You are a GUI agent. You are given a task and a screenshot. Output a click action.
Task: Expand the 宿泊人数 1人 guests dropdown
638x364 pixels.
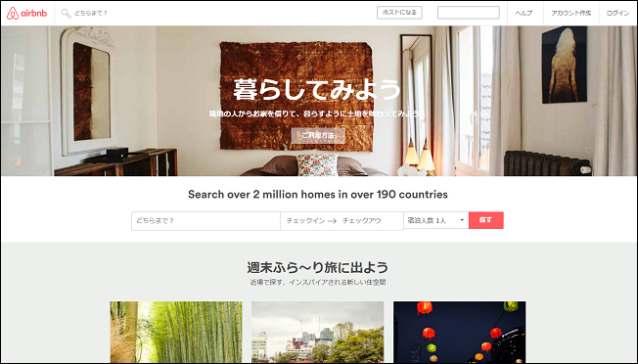[x=436, y=220]
